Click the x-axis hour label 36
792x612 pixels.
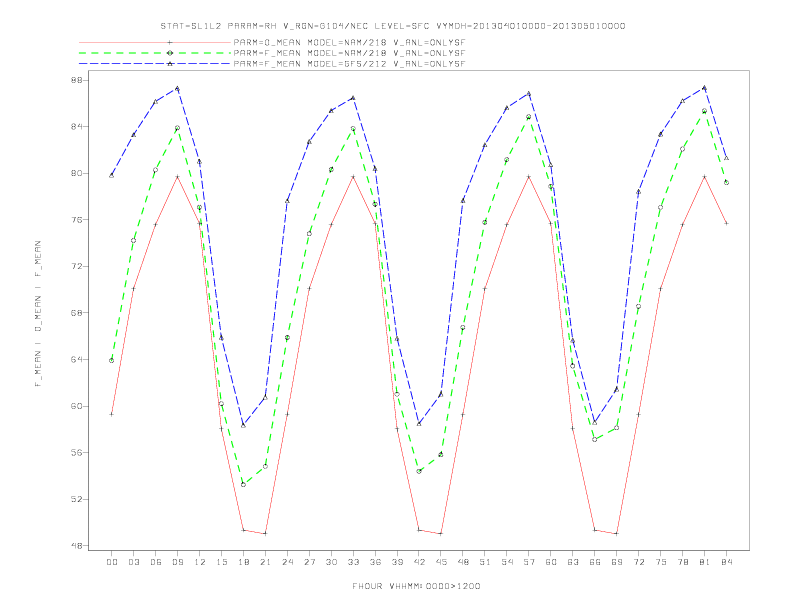[375, 562]
